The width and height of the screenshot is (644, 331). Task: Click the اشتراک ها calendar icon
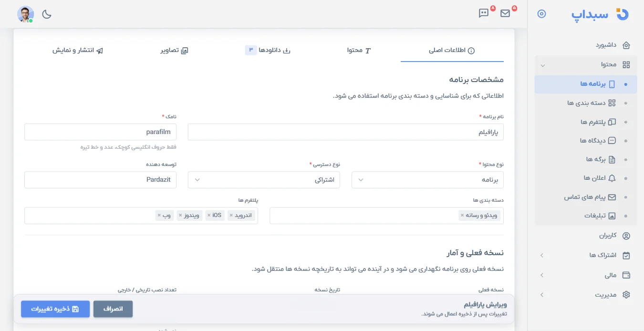[x=626, y=255]
